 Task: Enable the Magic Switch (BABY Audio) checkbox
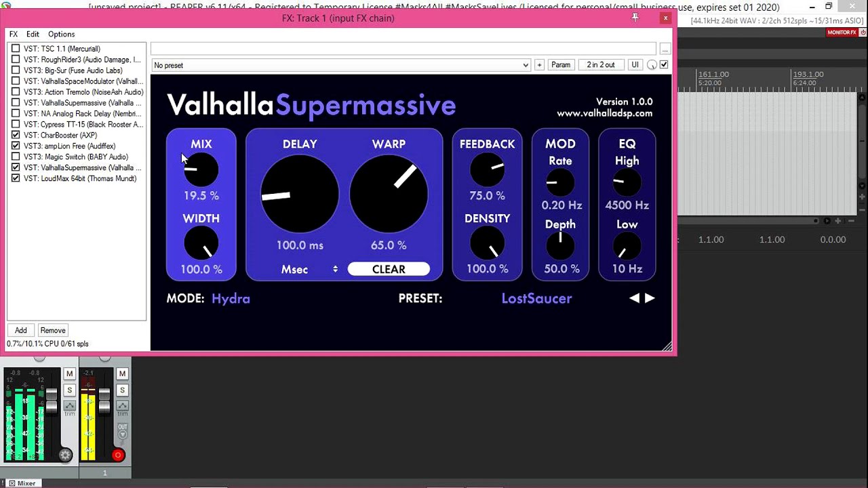[16, 157]
